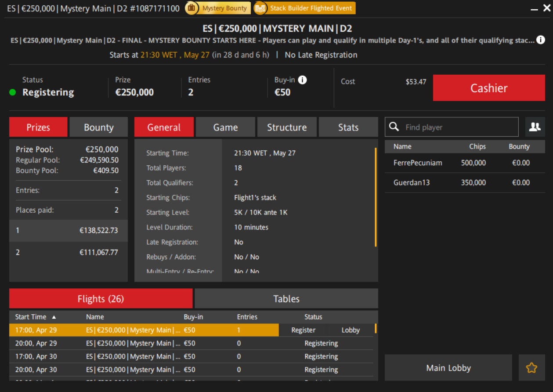Register for the 17:00 Apr 29 flight

point(303,330)
